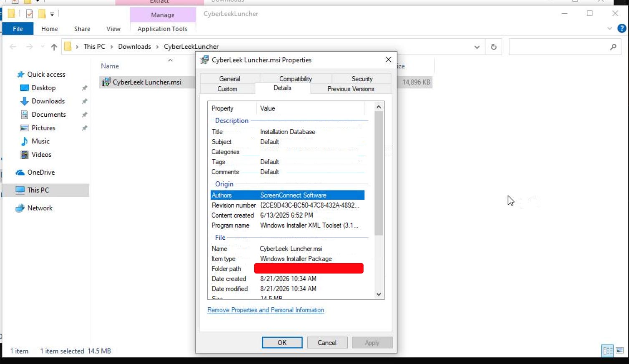Select the Desktop folder icon in sidebar
Image resolution: width=629 pixels, height=364 pixels.
(25, 88)
